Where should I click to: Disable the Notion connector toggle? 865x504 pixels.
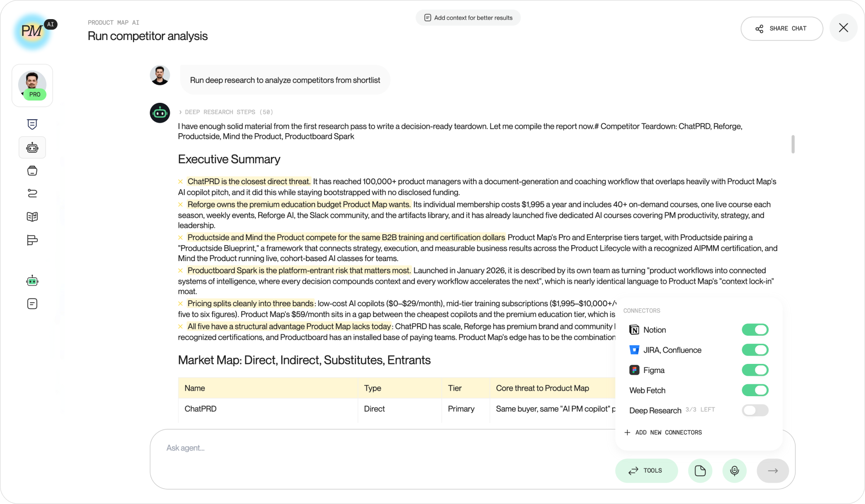[755, 330]
